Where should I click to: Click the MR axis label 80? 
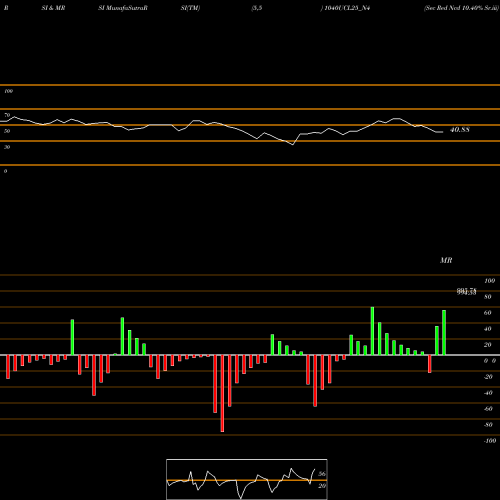coord(488,297)
